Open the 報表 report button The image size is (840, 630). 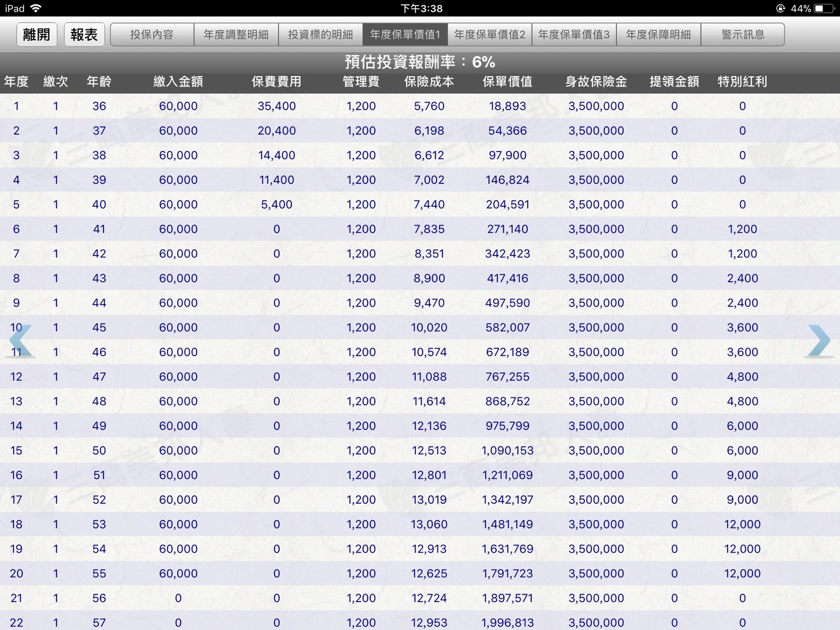tap(84, 35)
